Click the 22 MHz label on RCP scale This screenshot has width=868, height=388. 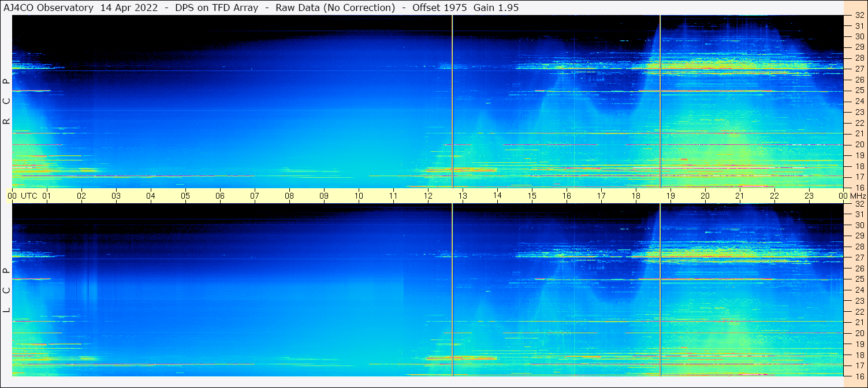[x=859, y=123]
